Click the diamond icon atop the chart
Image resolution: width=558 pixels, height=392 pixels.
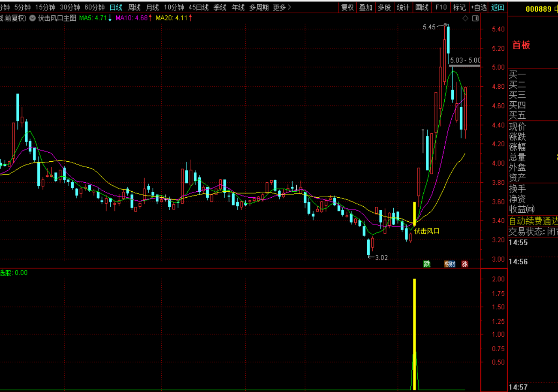(x=465, y=18)
